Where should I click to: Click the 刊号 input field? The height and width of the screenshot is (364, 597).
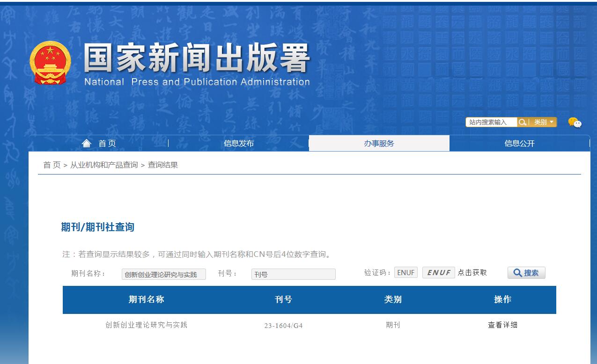coord(293,275)
